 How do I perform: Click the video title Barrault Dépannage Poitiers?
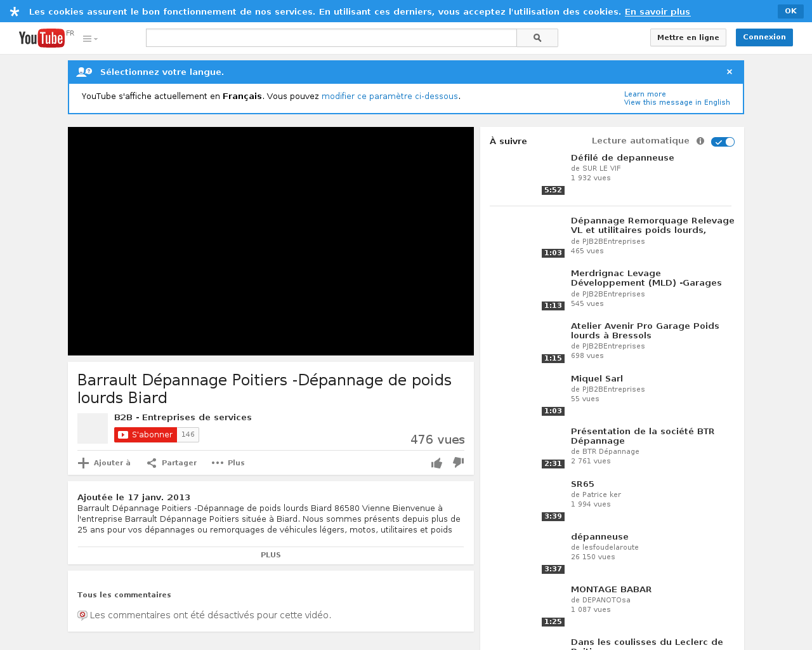point(265,388)
